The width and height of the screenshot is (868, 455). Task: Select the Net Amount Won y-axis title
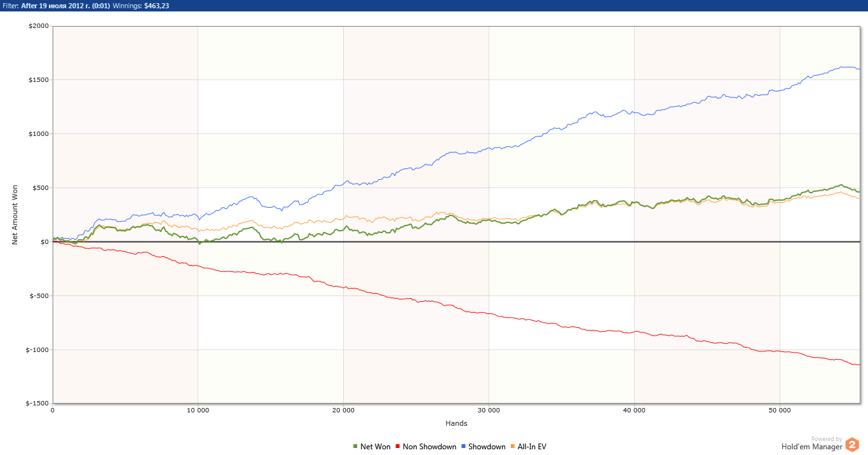point(15,215)
